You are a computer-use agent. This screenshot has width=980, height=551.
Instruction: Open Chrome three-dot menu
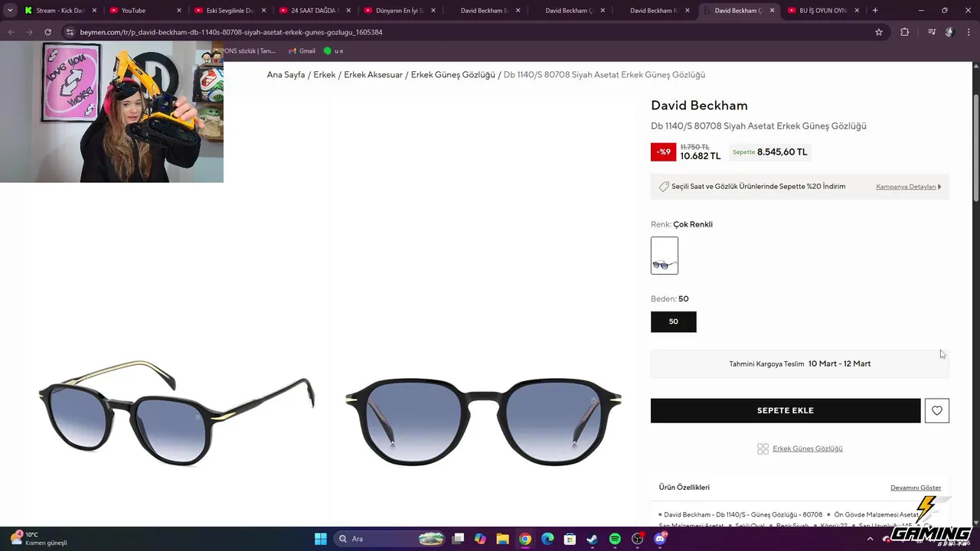pos(969,32)
